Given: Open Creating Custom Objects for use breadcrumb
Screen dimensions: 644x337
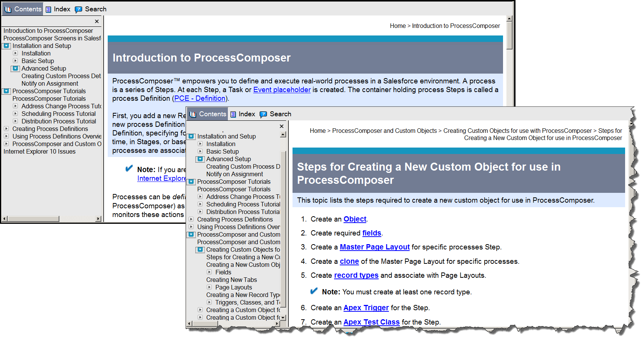Looking at the screenshot, I should 517,131.
